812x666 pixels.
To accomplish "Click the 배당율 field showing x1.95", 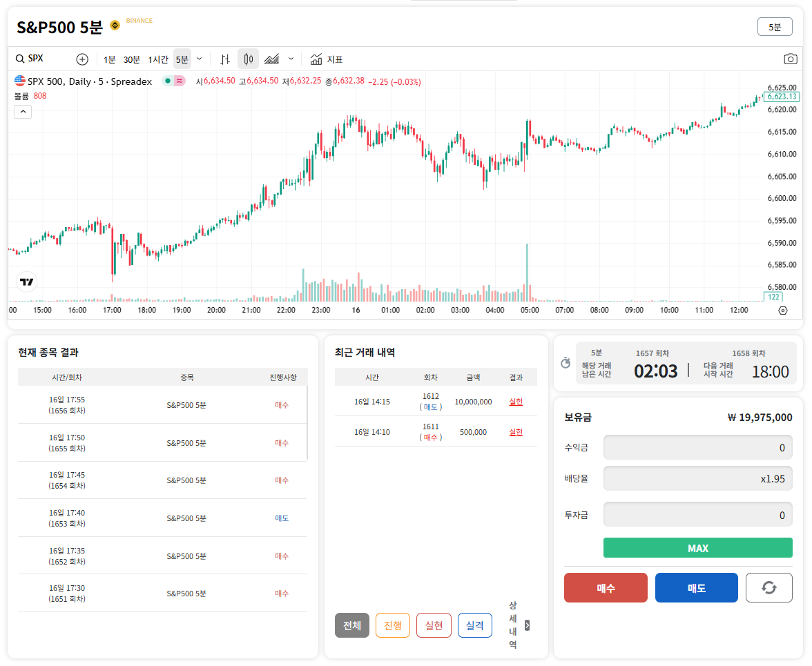I will click(x=697, y=479).
